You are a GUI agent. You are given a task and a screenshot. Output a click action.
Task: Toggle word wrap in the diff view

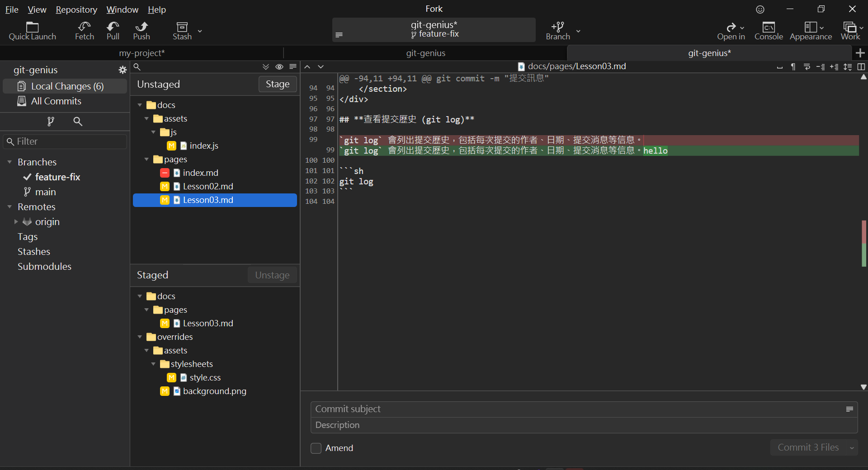807,67
